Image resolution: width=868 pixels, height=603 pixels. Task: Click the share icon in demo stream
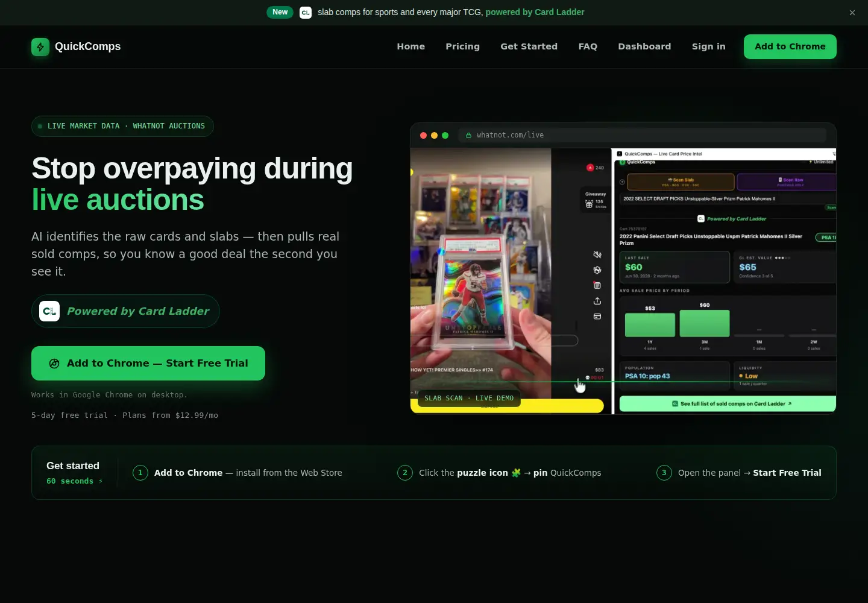pyautogui.click(x=597, y=301)
